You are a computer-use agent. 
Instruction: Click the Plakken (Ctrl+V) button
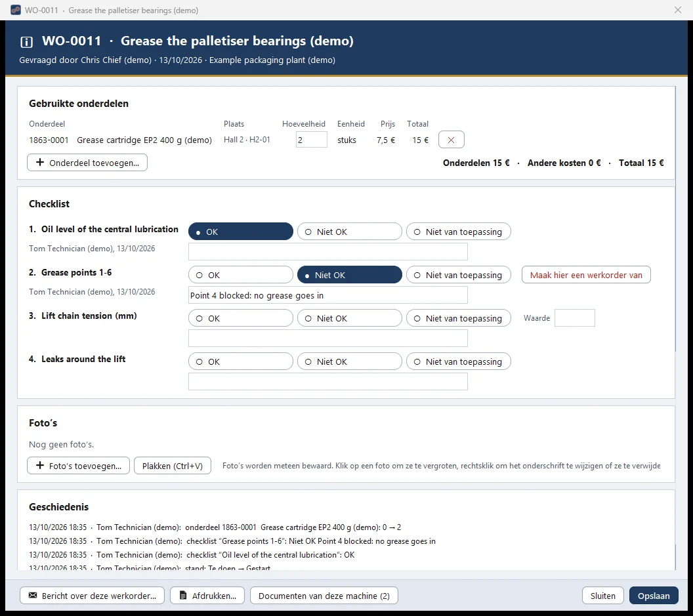173,466
